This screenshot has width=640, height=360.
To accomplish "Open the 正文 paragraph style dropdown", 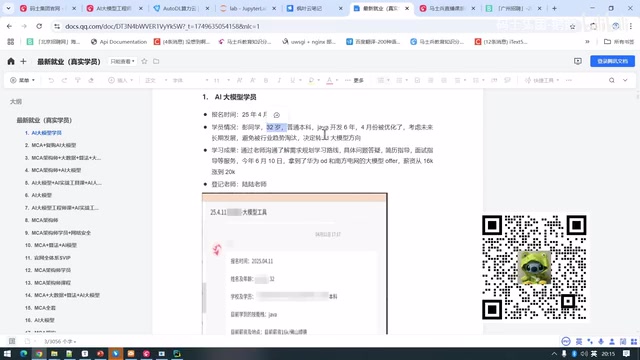I will 156,80.
